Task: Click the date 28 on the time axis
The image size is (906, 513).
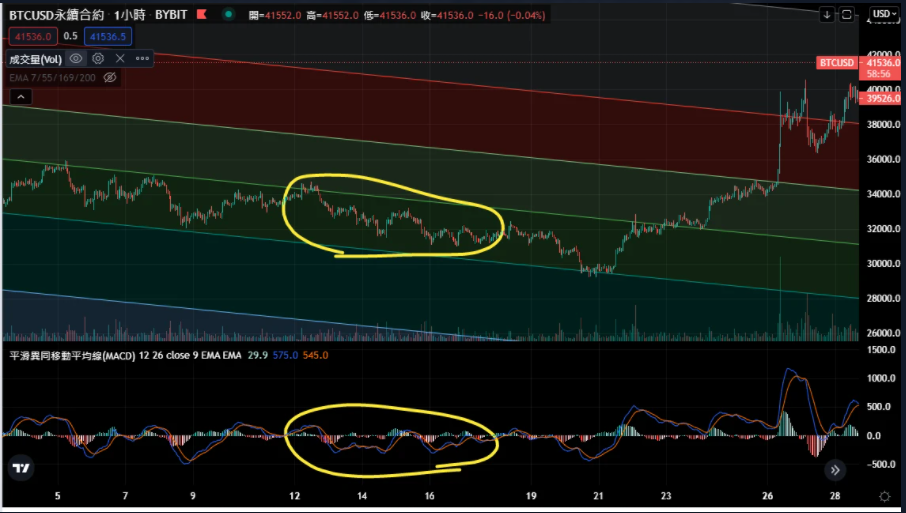Action: coord(834,496)
